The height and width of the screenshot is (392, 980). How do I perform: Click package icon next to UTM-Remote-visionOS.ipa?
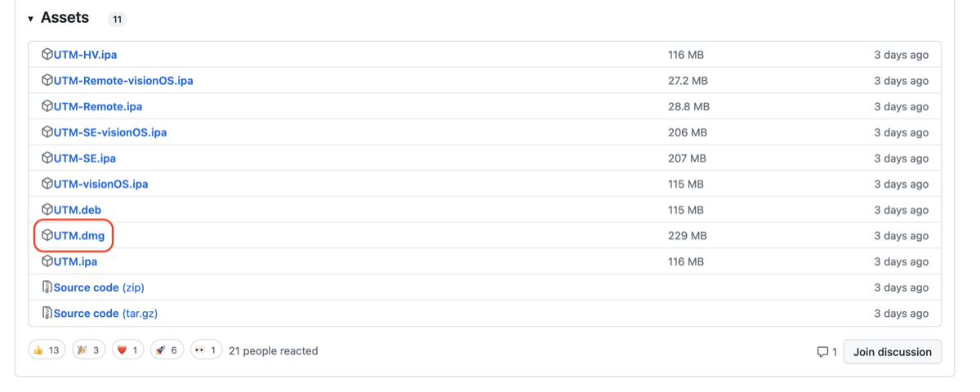47,81
